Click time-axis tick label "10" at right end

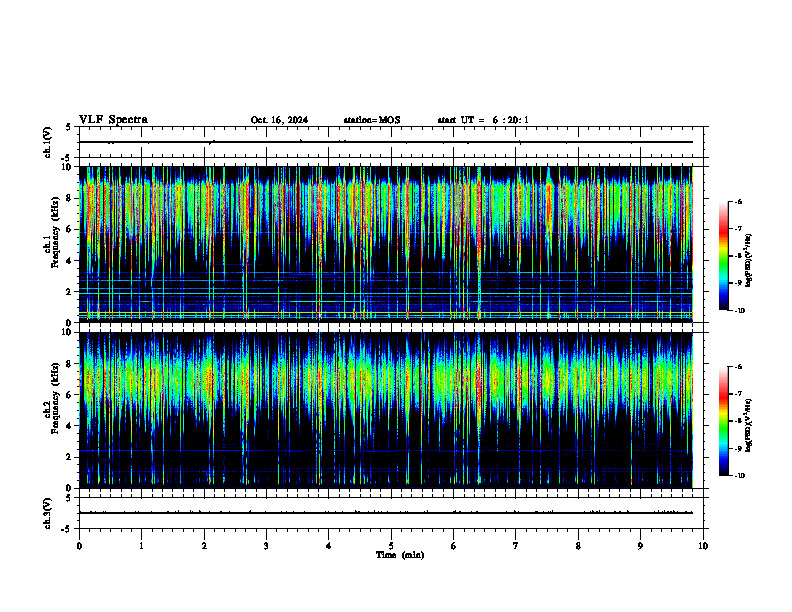click(x=703, y=546)
